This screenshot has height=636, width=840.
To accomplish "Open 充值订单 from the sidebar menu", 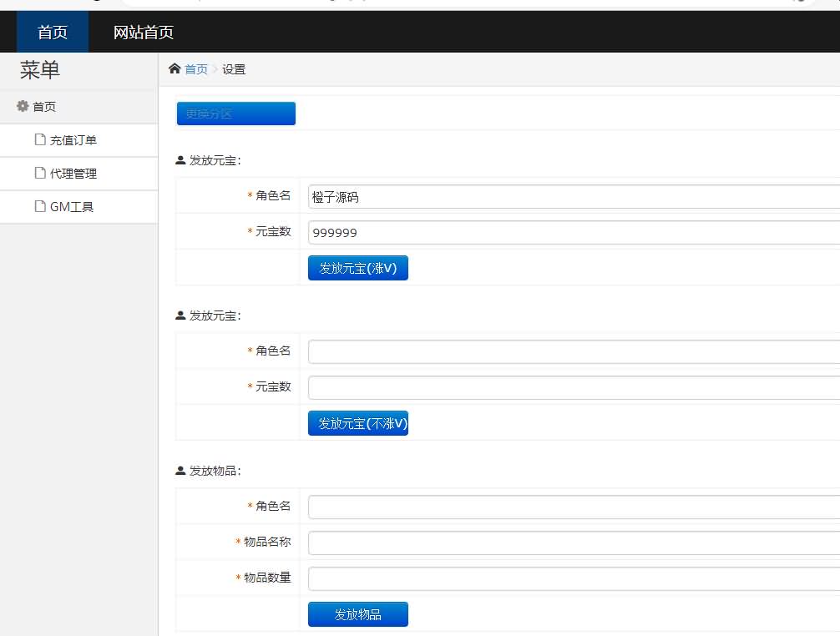I will pos(73,140).
